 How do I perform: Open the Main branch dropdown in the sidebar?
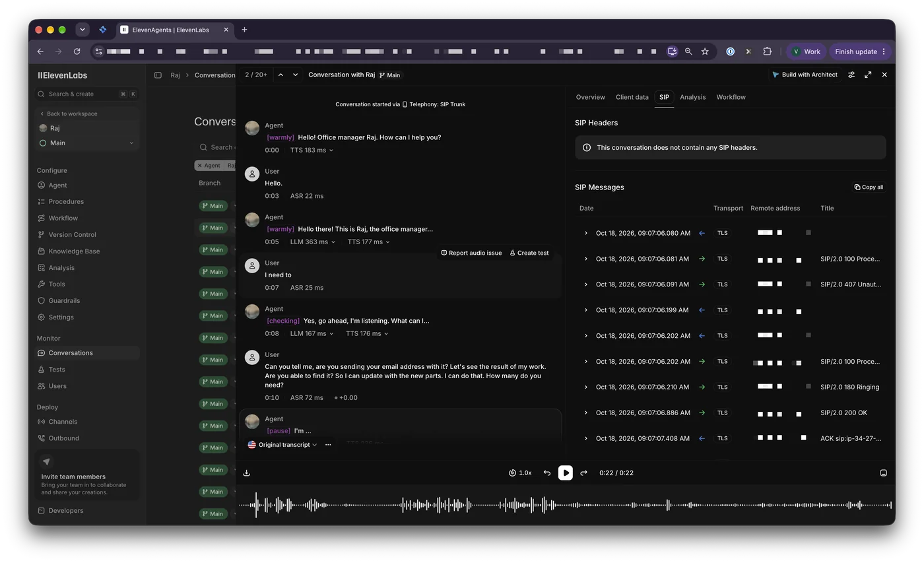pyautogui.click(x=87, y=143)
